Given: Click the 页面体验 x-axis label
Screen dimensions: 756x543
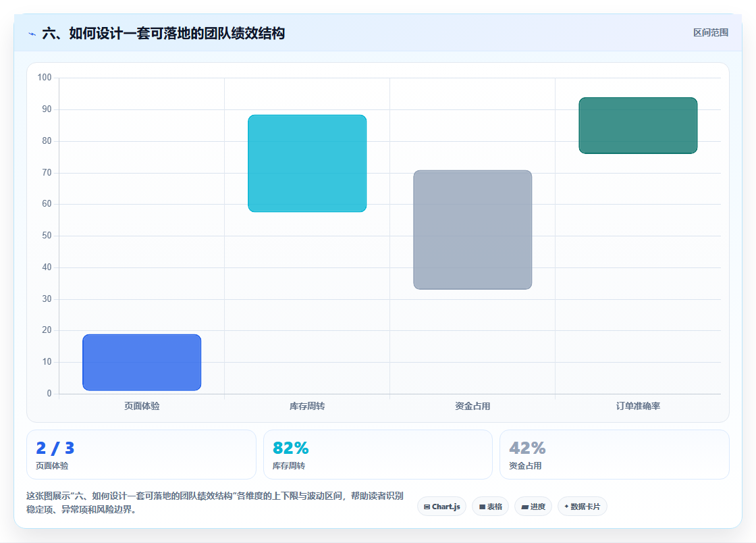Looking at the screenshot, I should click(142, 406).
